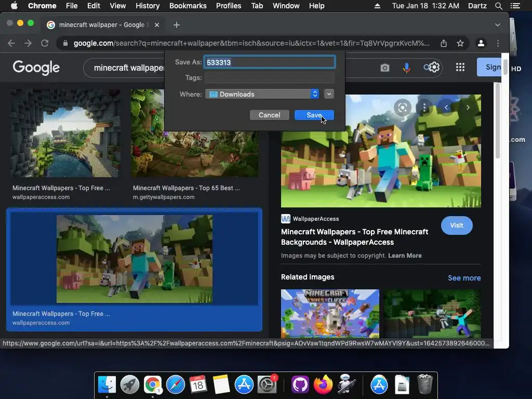Open System Preferences from the dock
Screen dimensions: 532x399
point(267,385)
